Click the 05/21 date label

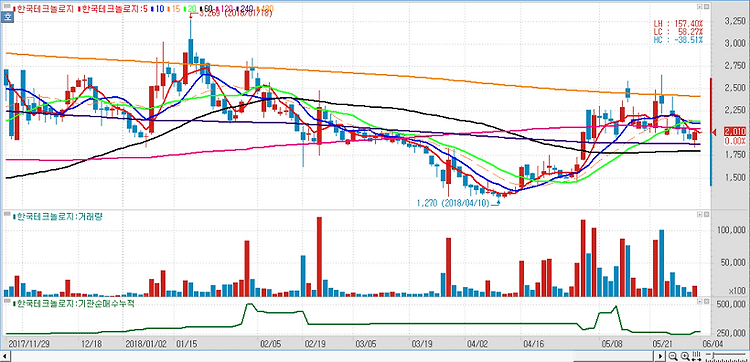[663, 343]
